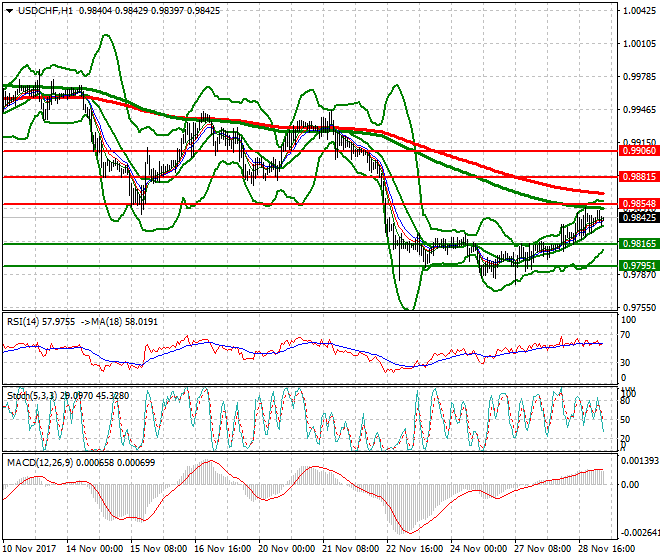The height and width of the screenshot is (560, 660).
Task: Click the 24 Nov 00:00 time label
Action: (x=478, y=550)
